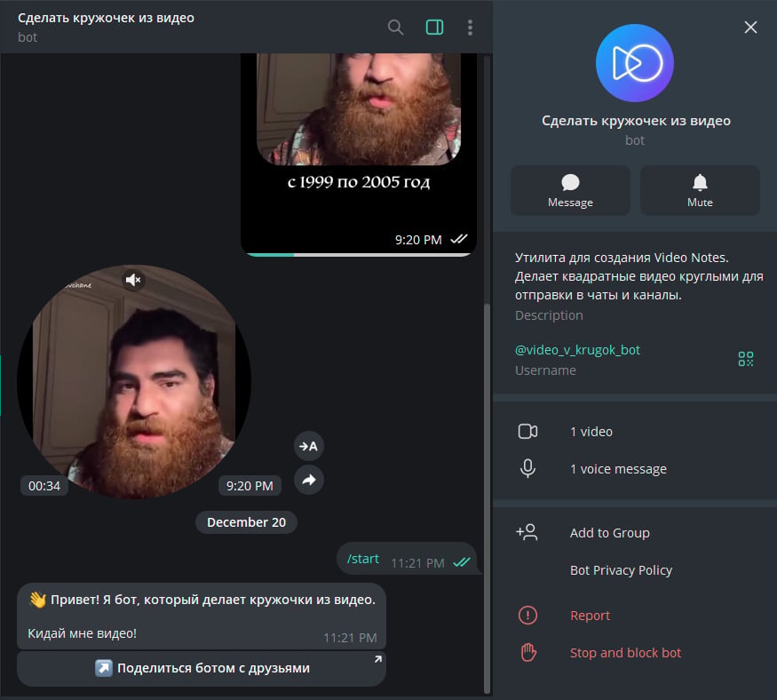Click the hand icon beside Stop and block
The height and width of the screenshot is (700, 777).
tap(528, 652)
